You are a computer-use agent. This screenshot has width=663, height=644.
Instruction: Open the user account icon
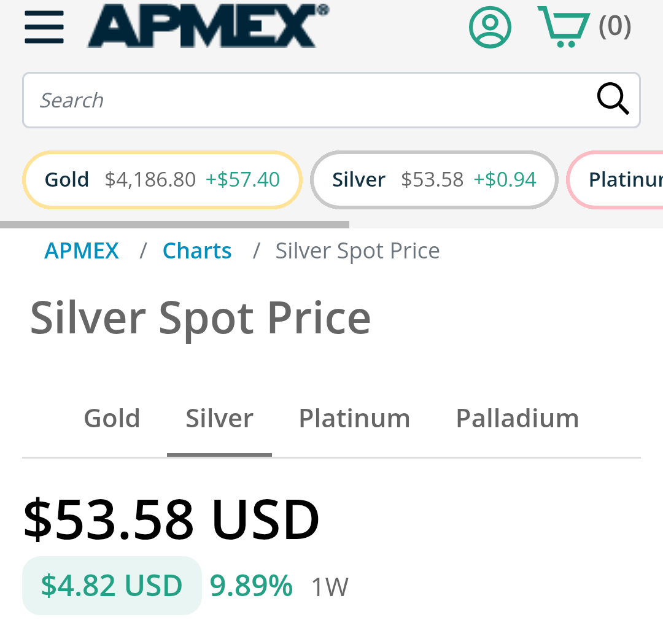click(x=490, y=27)
